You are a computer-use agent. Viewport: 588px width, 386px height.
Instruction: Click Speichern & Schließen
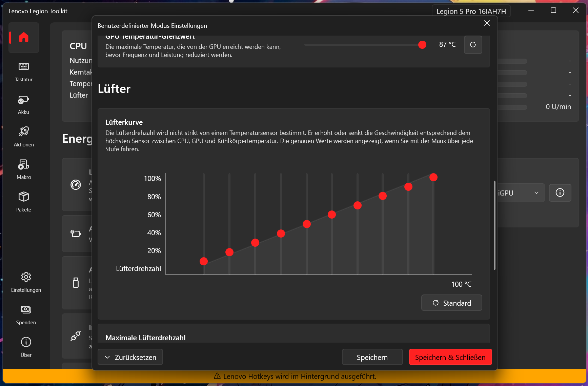click(x=450, y=357)
